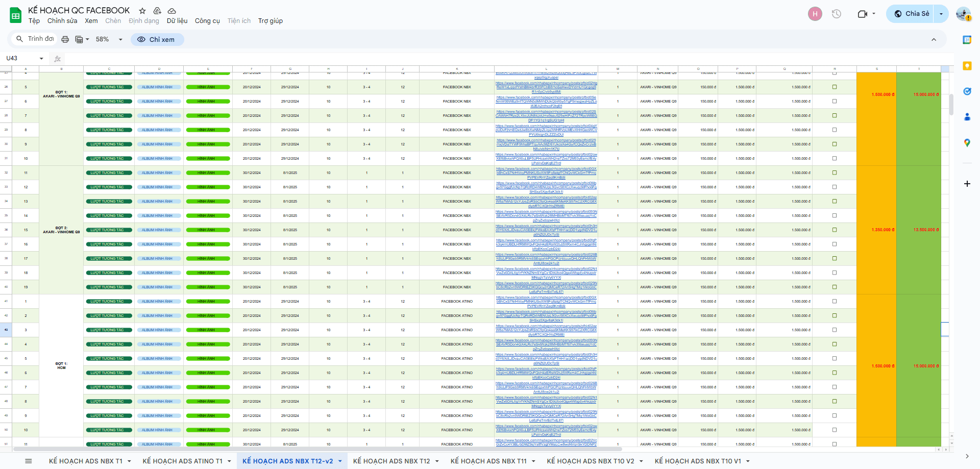Expand the Chia sẻ share options arrow
The height and width of the screenshot is (469, 980).
(x=941, y=14)
